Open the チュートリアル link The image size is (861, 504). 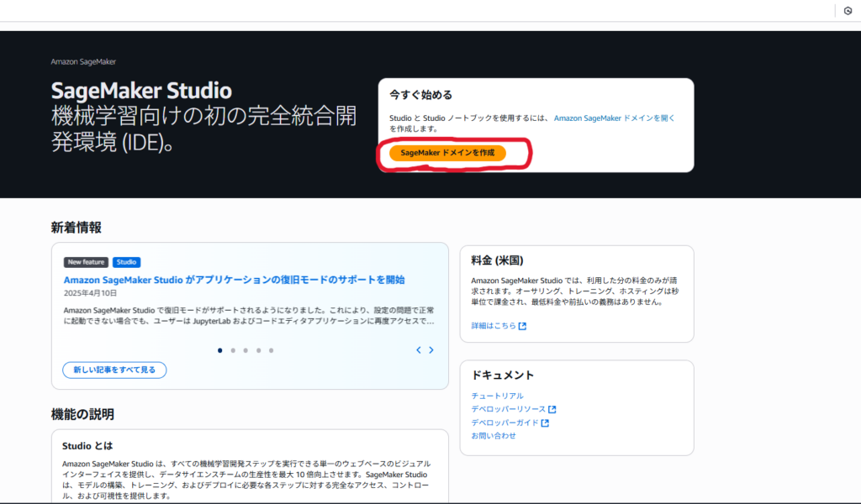pyautogui.click(x=498, y=396)
